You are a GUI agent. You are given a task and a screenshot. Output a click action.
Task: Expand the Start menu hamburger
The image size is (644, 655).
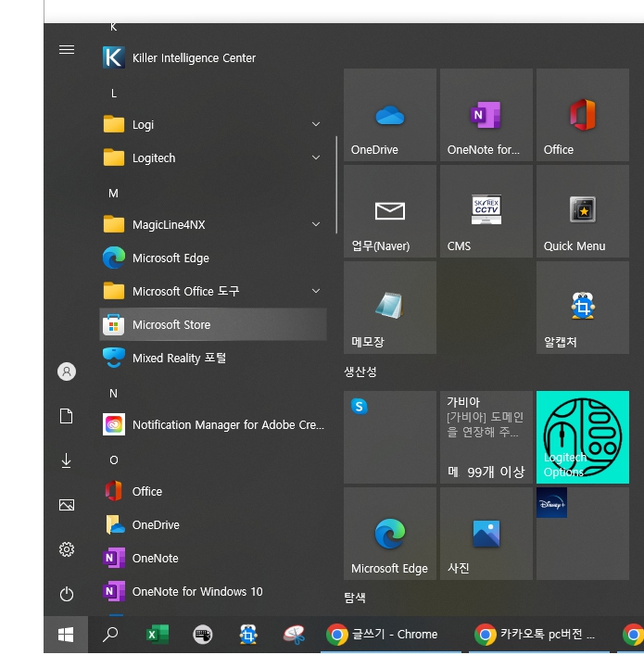(x=67, y=50)
